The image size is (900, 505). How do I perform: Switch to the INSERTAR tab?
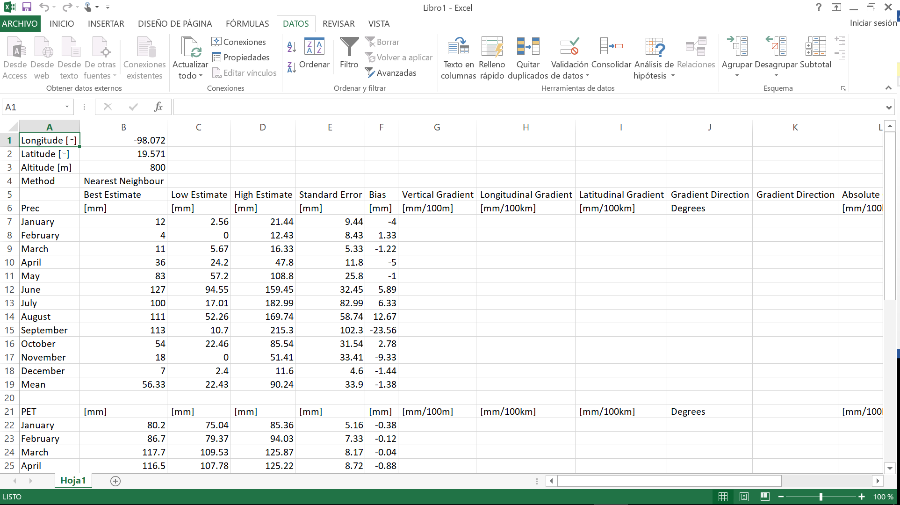[x=106, y=24]
